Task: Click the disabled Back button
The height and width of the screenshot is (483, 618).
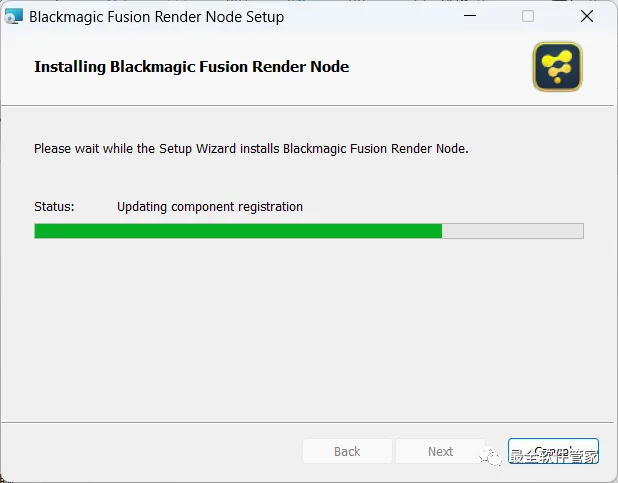Action: 347,451
